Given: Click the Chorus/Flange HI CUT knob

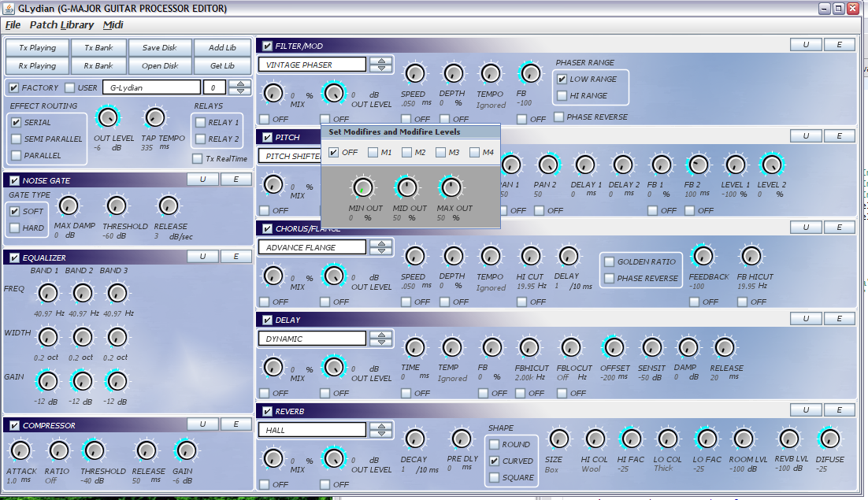Looking at the screenshot, I should point(530,256).
